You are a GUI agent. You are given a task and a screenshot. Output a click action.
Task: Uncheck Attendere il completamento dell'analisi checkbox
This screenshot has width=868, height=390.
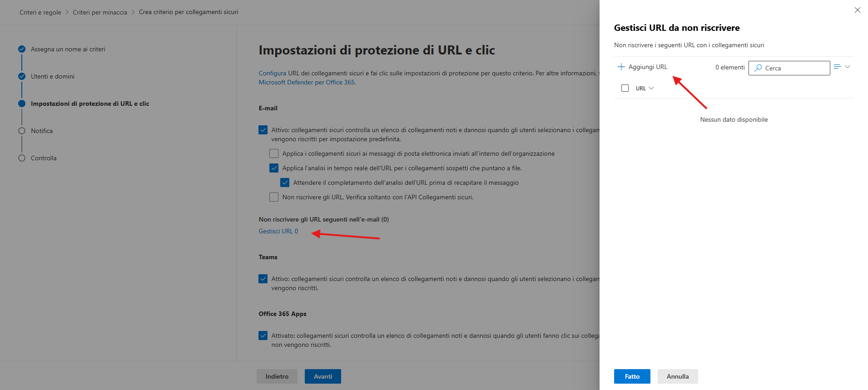(285, 183)
